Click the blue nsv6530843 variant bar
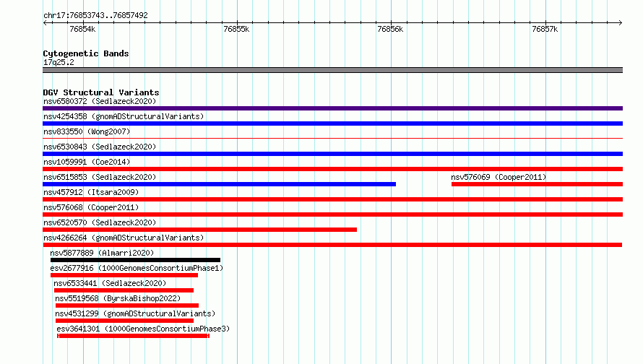Viewport: 643px width, 364px height. [332, 154]
